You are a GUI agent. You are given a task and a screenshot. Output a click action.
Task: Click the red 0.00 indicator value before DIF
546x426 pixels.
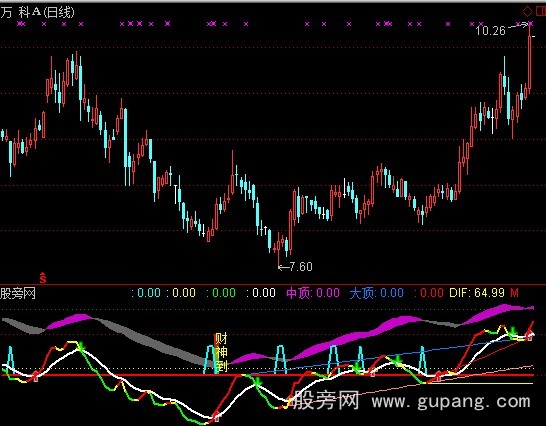point(432,293)
